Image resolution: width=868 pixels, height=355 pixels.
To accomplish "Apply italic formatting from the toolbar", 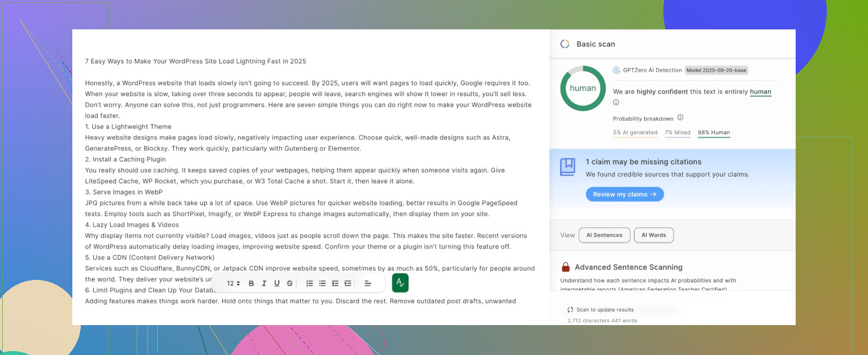I will click(x=264, y=283).
